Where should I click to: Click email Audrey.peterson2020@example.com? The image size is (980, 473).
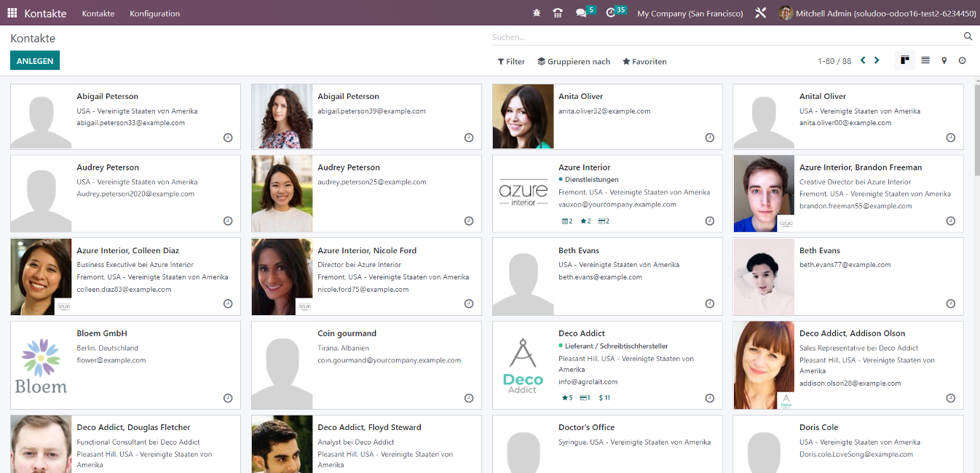[x=135, y=194]
